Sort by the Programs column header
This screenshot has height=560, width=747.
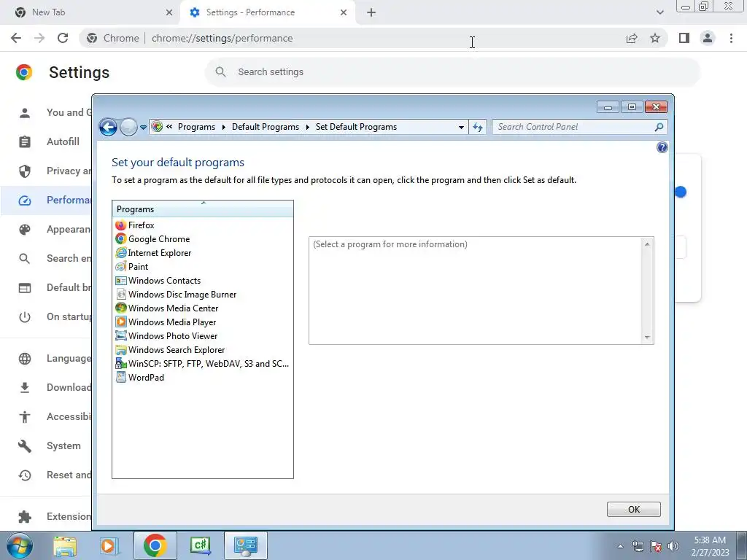tap(203, 209)
